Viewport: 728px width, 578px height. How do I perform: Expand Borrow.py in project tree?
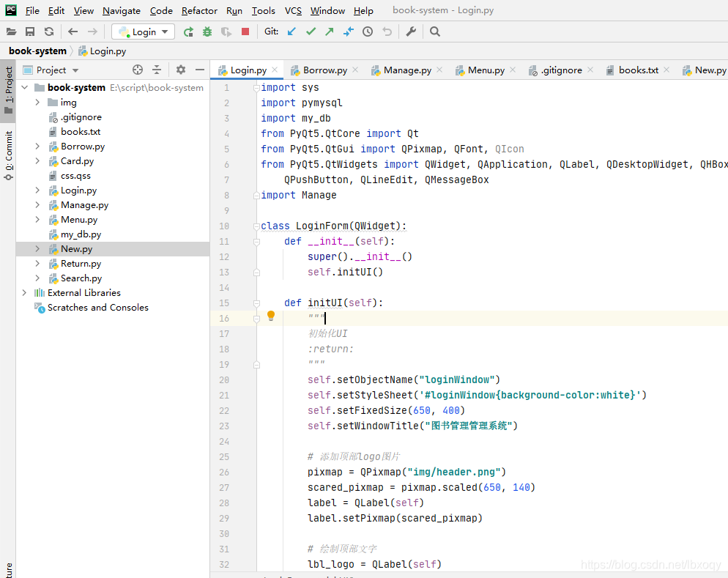click(x=37, y=147)
